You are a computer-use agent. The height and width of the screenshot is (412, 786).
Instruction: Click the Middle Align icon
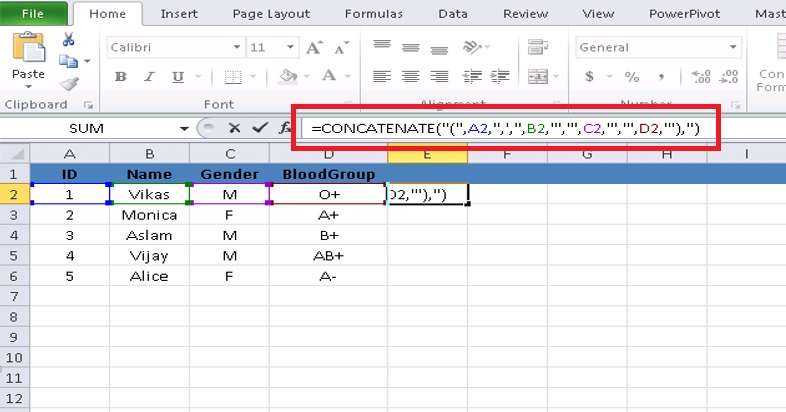(411, 48)
